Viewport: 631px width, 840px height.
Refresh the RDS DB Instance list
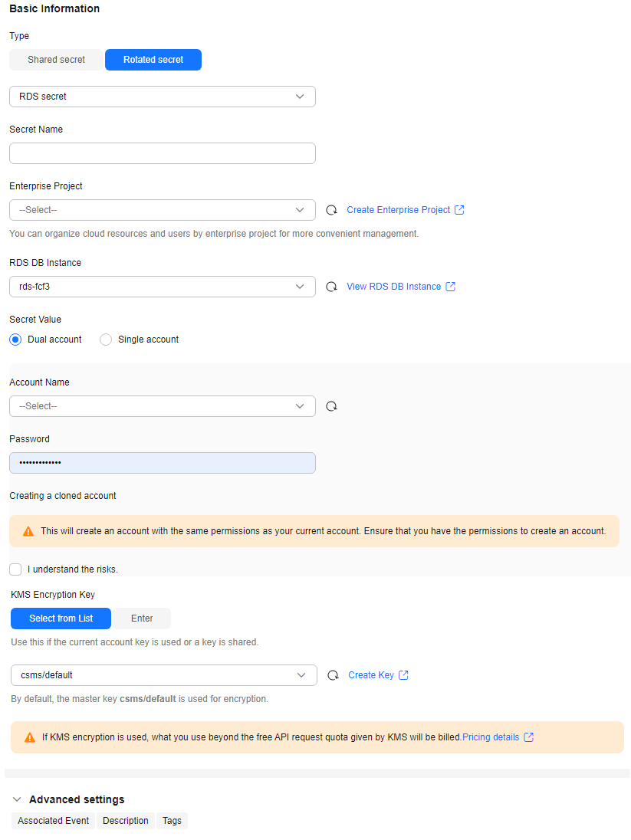[x=331, y=287]
